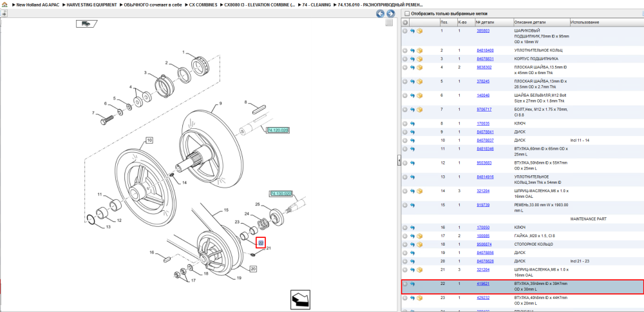The width and height of the screenshot is (644, 312).
Task: Click the box icon for part 9506874
Action: click(420, 244)
